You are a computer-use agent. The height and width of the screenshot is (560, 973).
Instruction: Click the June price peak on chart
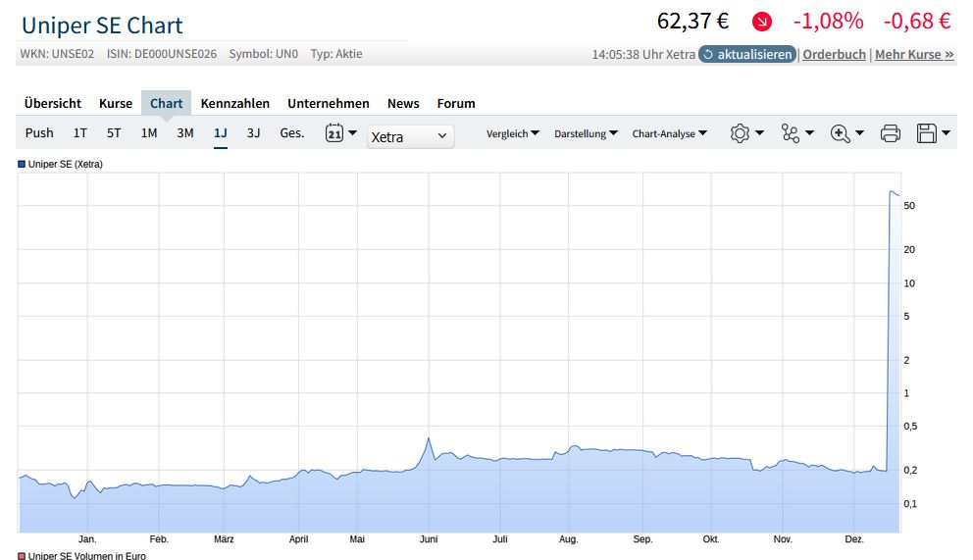[x=429, y=438]
